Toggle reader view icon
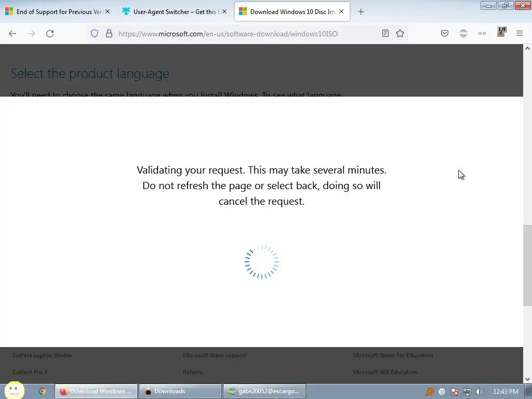Screen dimensions: 532x399 point(385,33)
